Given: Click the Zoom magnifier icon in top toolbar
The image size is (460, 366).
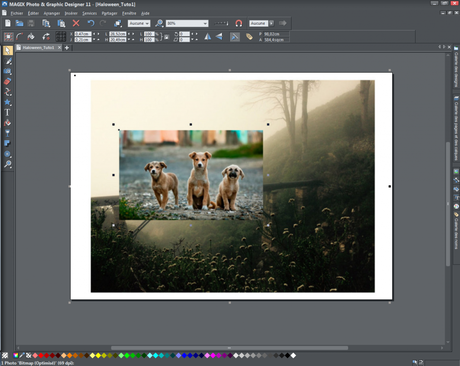Looking at the screenshot, I should click(x=159, y=23).
